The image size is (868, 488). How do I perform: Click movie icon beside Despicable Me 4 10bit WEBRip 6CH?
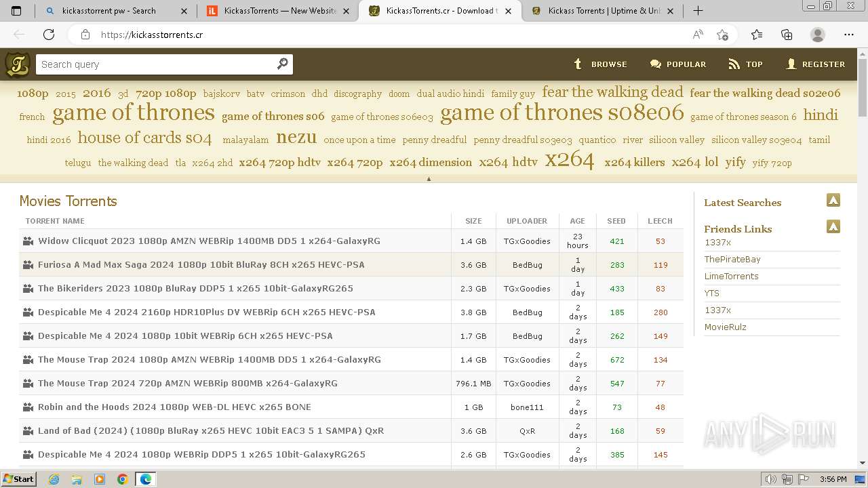(28, 335)
